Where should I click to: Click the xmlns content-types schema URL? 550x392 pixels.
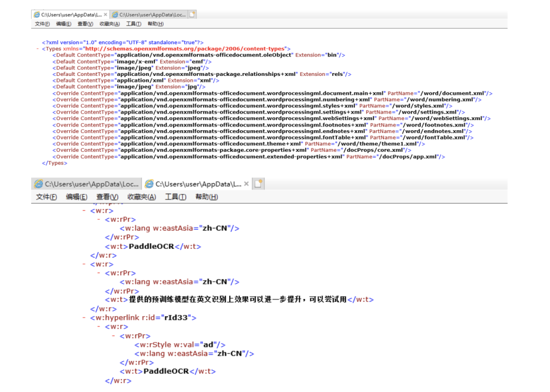(184, 49)
